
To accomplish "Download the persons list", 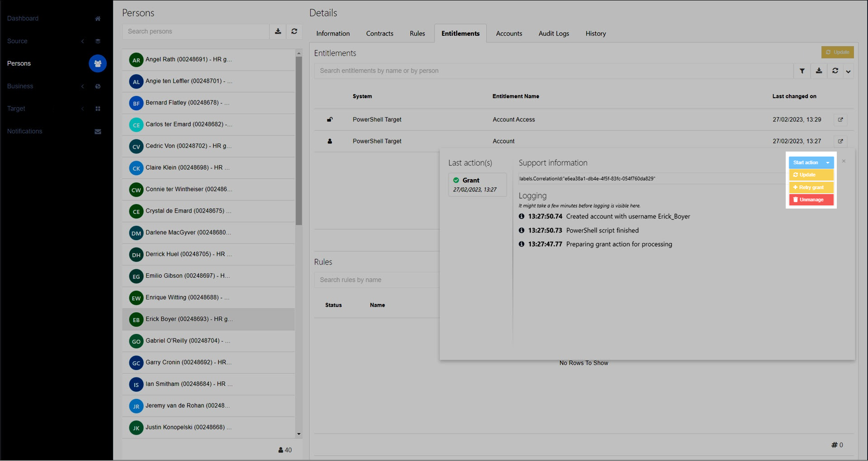I will (x=278, y=31).
